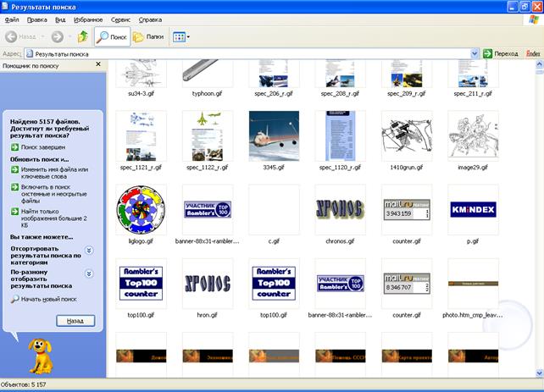Toggle the Поиск search pane button
The image size is (544, 392).
[x=112, y=36]
